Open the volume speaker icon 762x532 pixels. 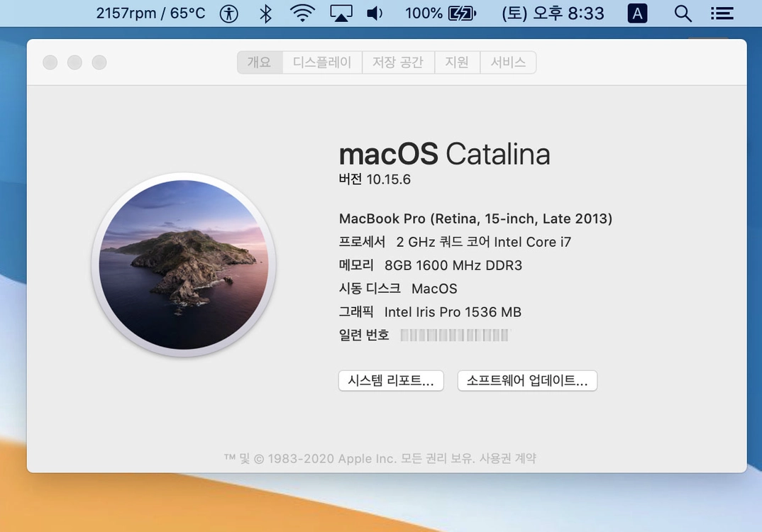click(x=375, y=13)
